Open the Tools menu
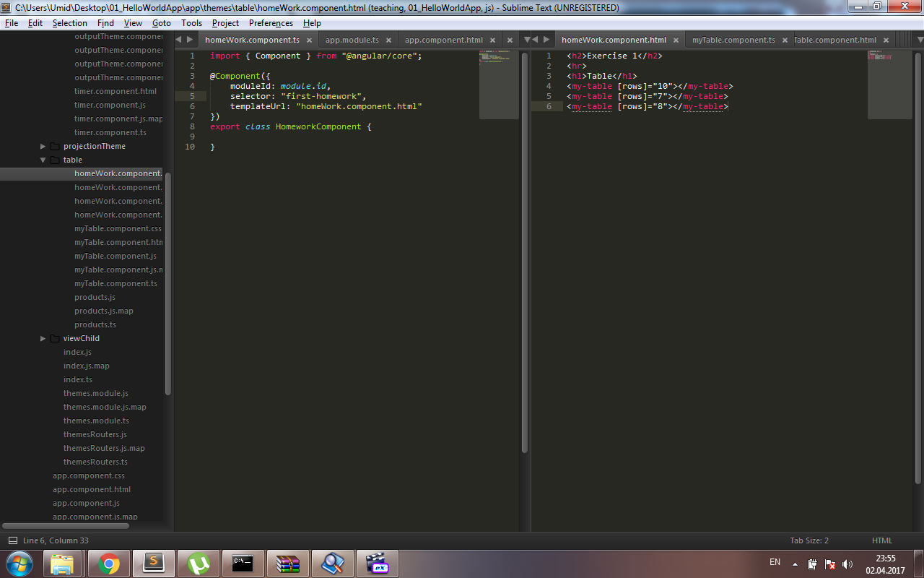The image size is (924, 578). point(191,23)
